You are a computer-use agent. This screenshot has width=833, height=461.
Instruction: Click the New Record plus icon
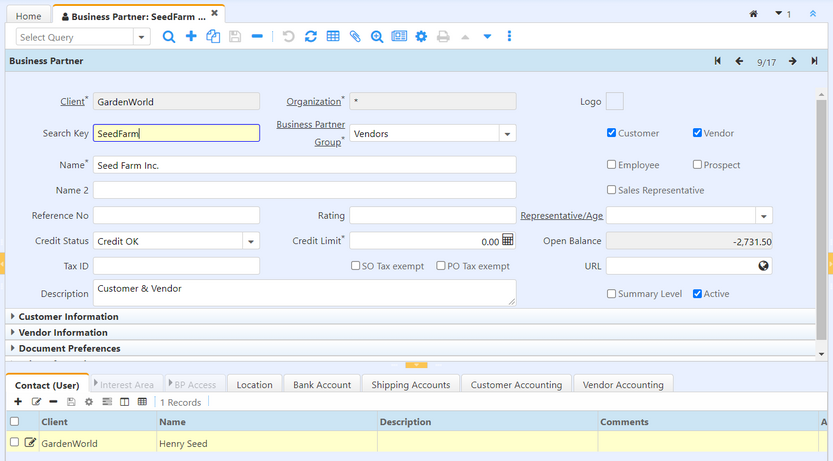[x=191, y=37]
